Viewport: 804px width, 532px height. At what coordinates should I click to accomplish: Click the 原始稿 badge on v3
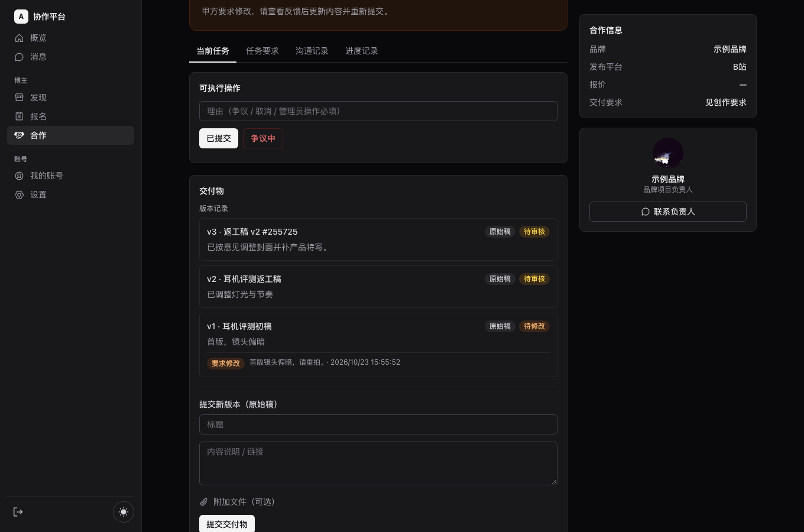[500, 232]
